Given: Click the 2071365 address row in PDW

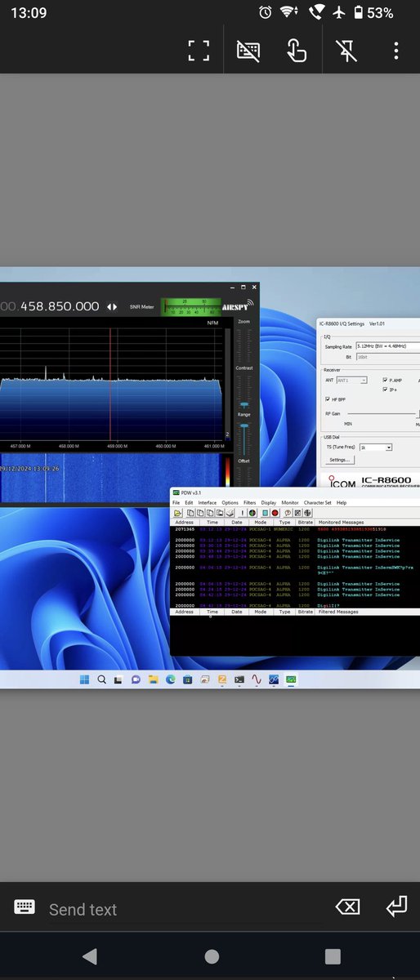Looking at the screenshot, I should click(x=295, y=529).
